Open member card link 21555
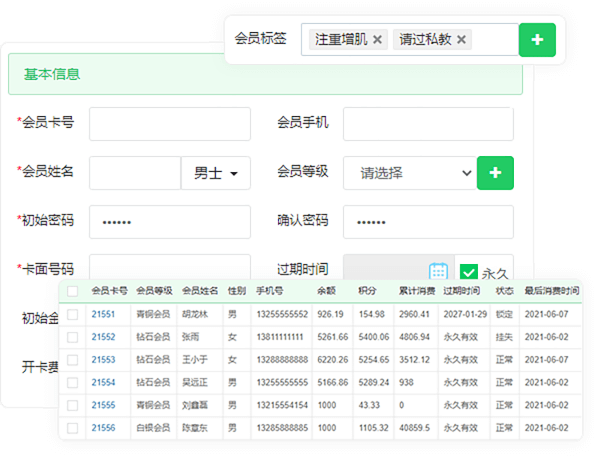 (x=103, y=405)
